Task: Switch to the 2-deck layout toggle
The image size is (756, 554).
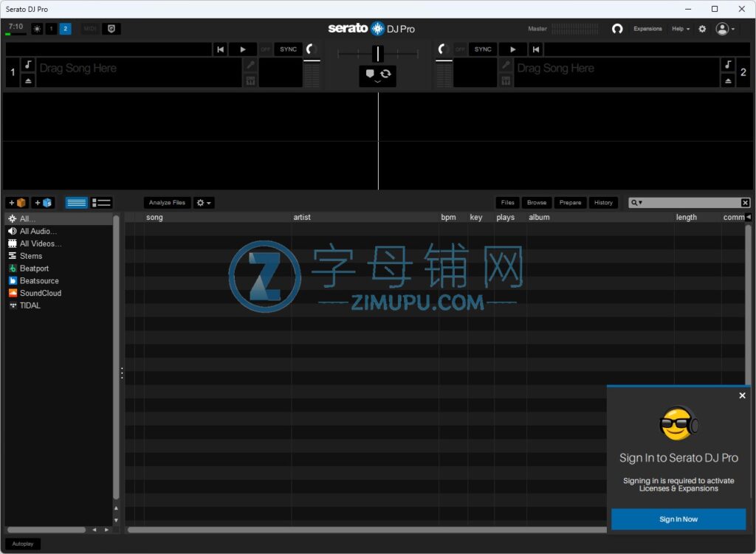Action: [x=65, y=29]
